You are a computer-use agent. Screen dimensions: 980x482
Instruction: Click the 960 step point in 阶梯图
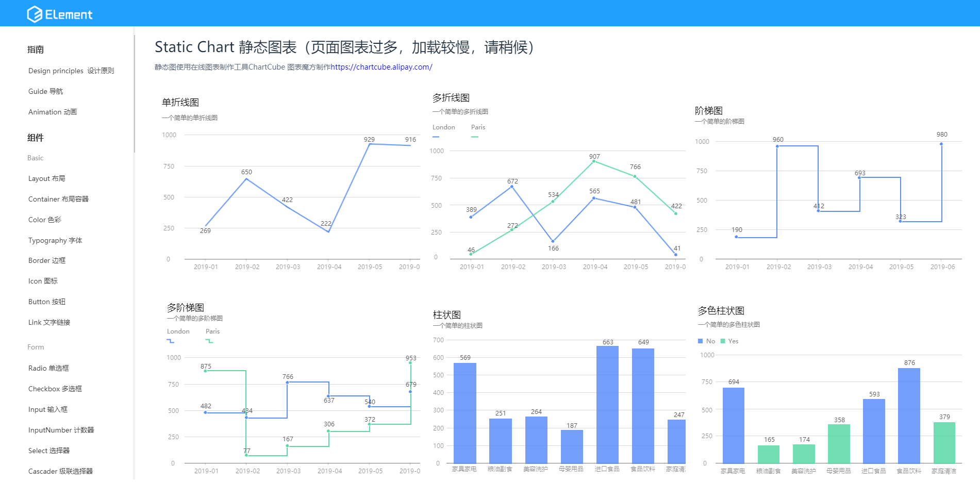pos(777,146)
